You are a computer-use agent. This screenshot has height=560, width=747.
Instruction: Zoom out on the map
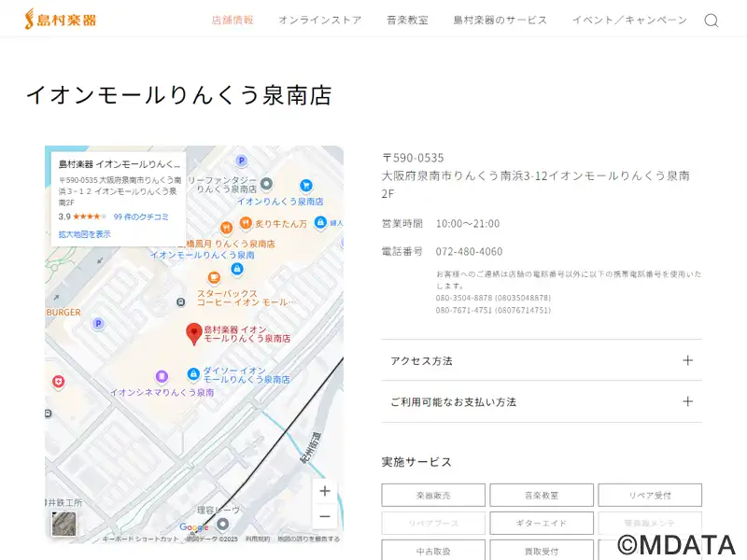point(325,516)
